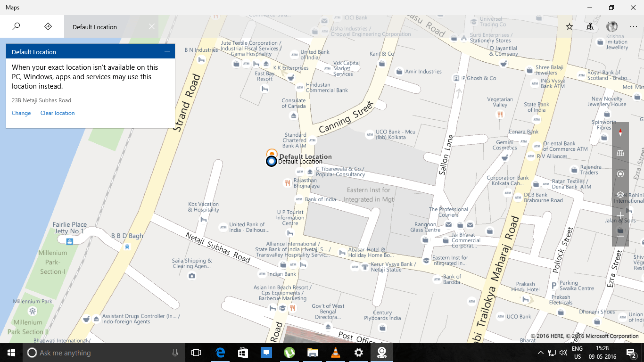
Task: Toggle the map tilt grid control
Action: (620, 153)
